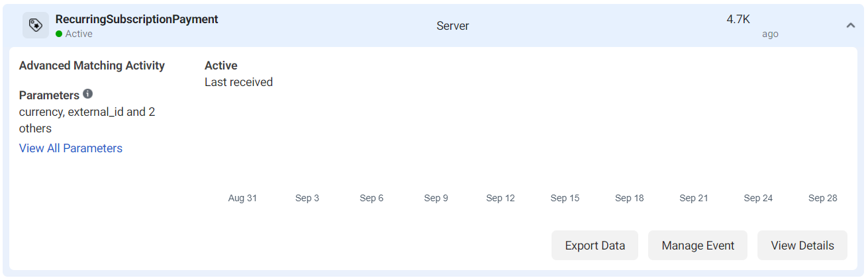Screen dimensions: 868x280
Task: Click the Sep 15 chart axis label
Action: point(565,198)
